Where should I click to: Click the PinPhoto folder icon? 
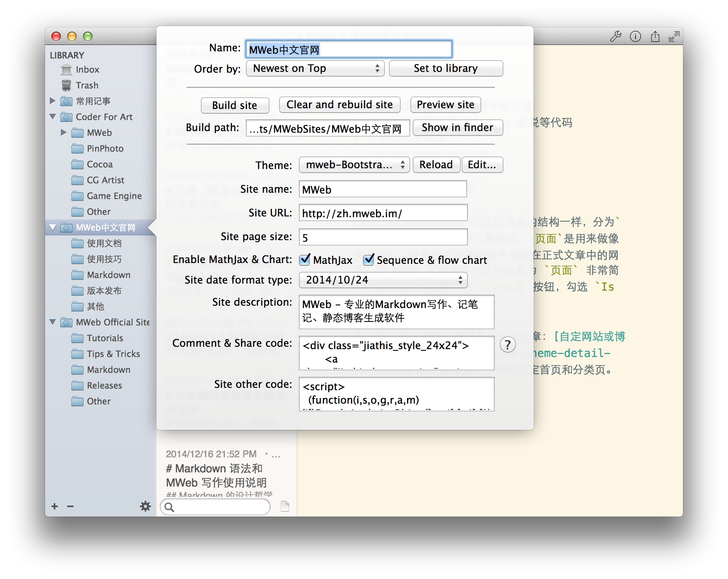77,149
